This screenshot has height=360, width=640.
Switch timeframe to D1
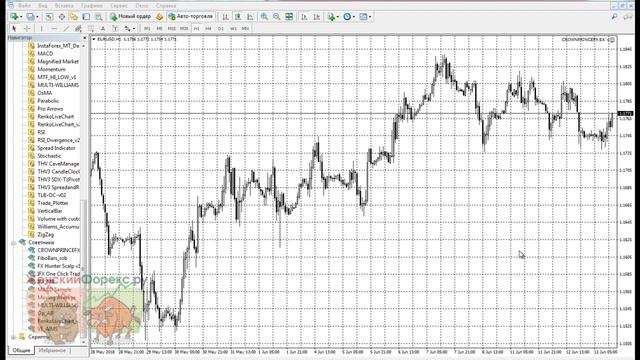[221, 29]
